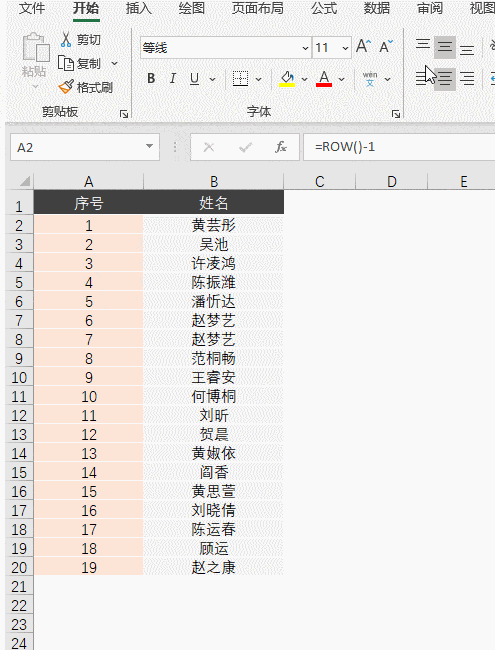
Task: Open the Paste options dropdown arrow
Action: click(35, 87)
